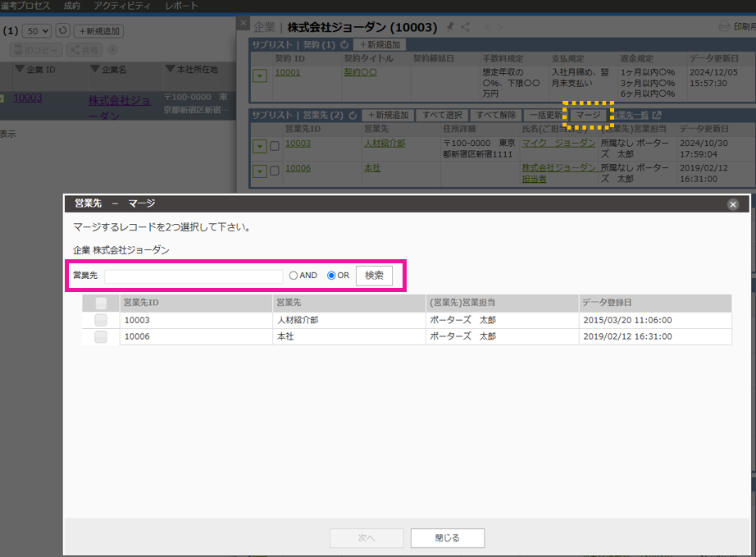Click the 次へ button
This screenshot has height=557, width=756.
tap(367, 537)
